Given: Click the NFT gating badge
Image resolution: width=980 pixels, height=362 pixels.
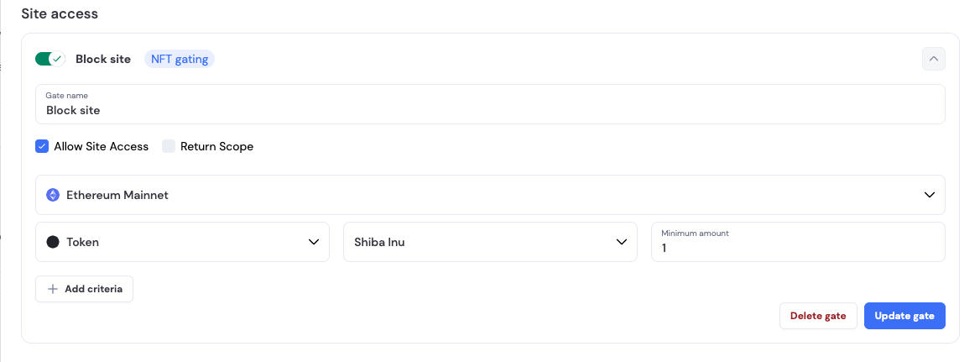Looking at the screenshot, I should 180,59.
